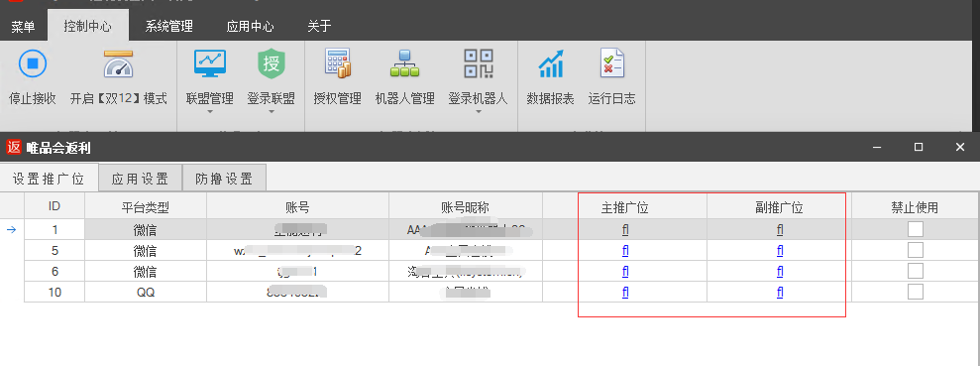Expand the 联盟管理 dropdown arrow
The image size is (980, 366).
pyautogui.click(x=210, y=113)
